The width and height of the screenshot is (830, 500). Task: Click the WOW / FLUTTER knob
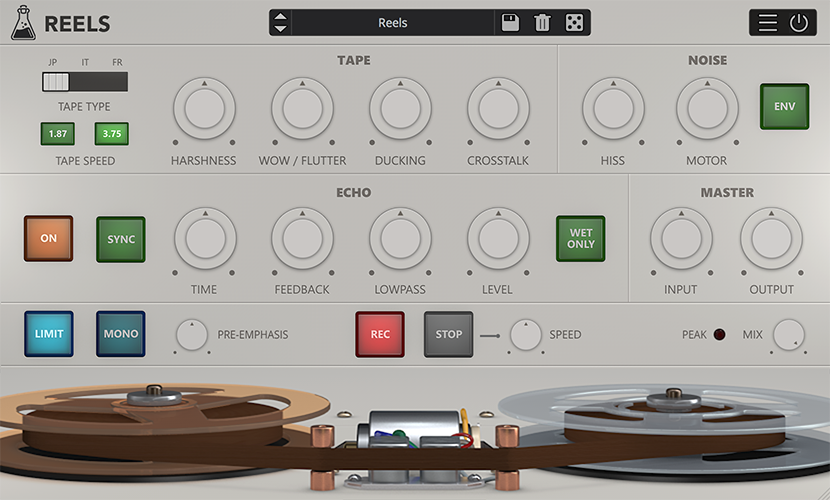[x=302, y=109]
